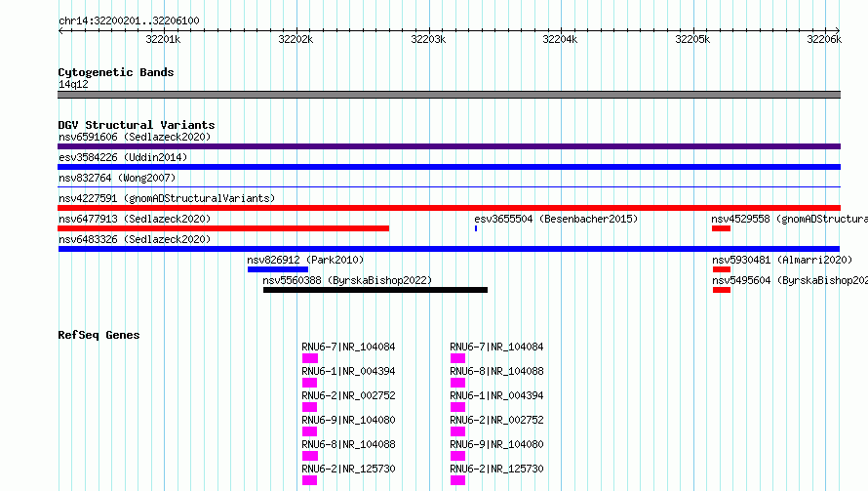
Task: Click the small red nsv4529558 variant bar
Action: (x=722, y=228)
